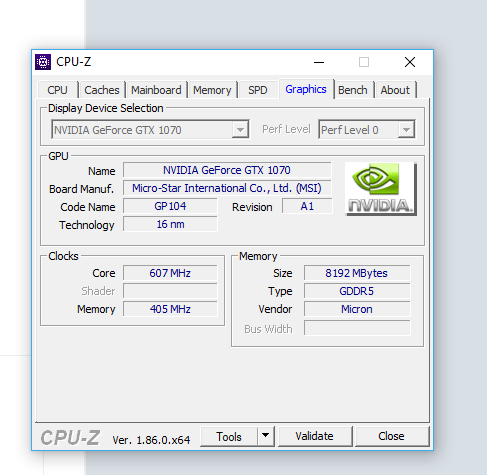Open the SPD tab
This screenshot has width=487, height=475.
[x=258, y=90]
